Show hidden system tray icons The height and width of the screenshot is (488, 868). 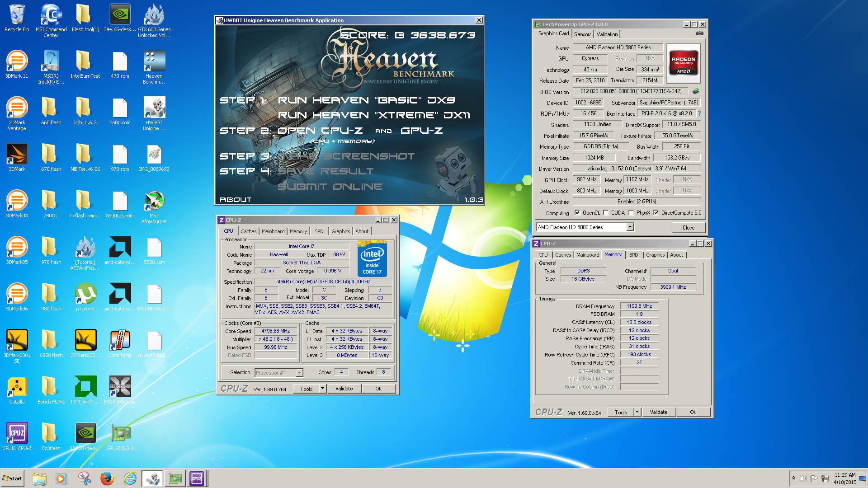[793, 478]
